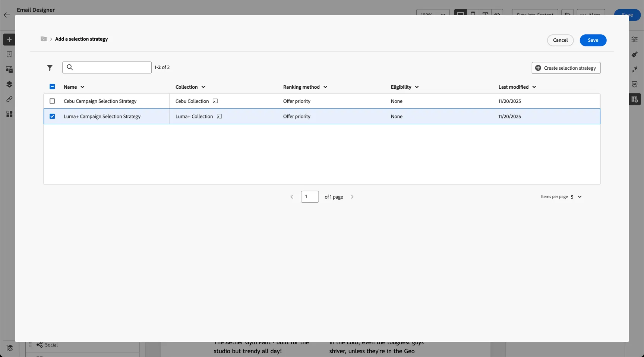The width and height of the screenshot is (644, 357).
Task: Open the asset image icon in left sidebar
Action: (9, 69)
